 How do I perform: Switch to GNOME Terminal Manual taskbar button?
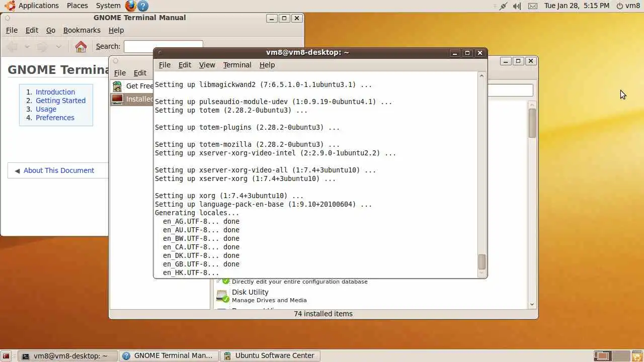click(169, 356)
